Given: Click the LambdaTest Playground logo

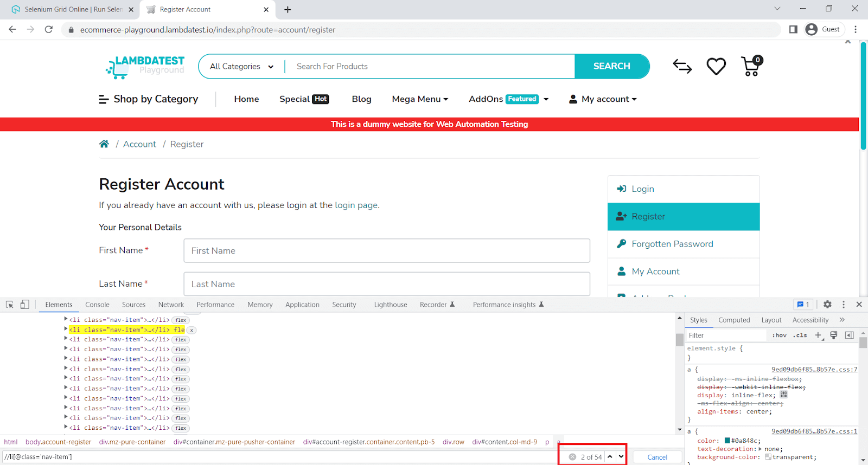Looking at the screenshot, I should pyautogui.click(x=145, y=67).
